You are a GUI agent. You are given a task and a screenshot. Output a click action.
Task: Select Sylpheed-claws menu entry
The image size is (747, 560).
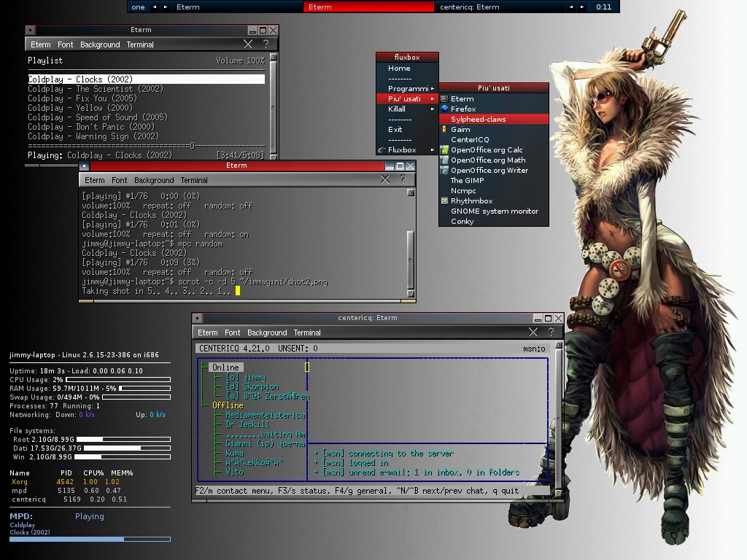click(x=494, y=119)
